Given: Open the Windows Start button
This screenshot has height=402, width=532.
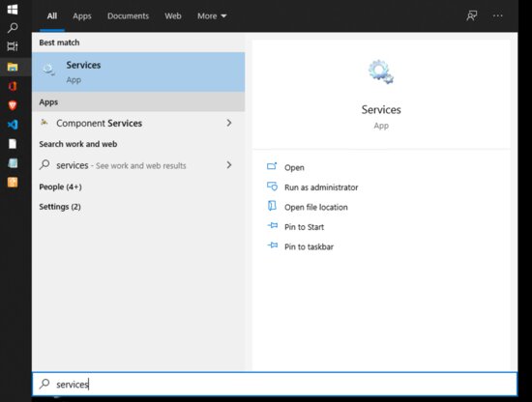Looking at the screenshot, I should [13, 9].
